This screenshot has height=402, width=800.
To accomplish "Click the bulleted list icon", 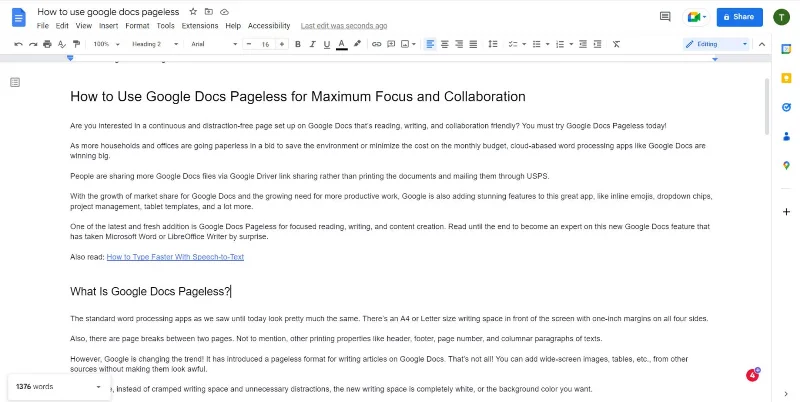I will (536, 44).
